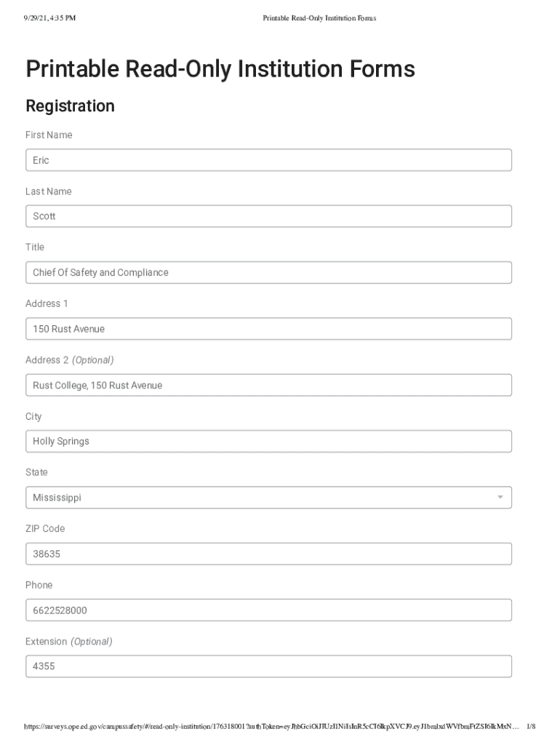Screen dimensions: 560x745
Task: Click the Printable Read-Only Institution Forms heading
Action: coord(220,69)
